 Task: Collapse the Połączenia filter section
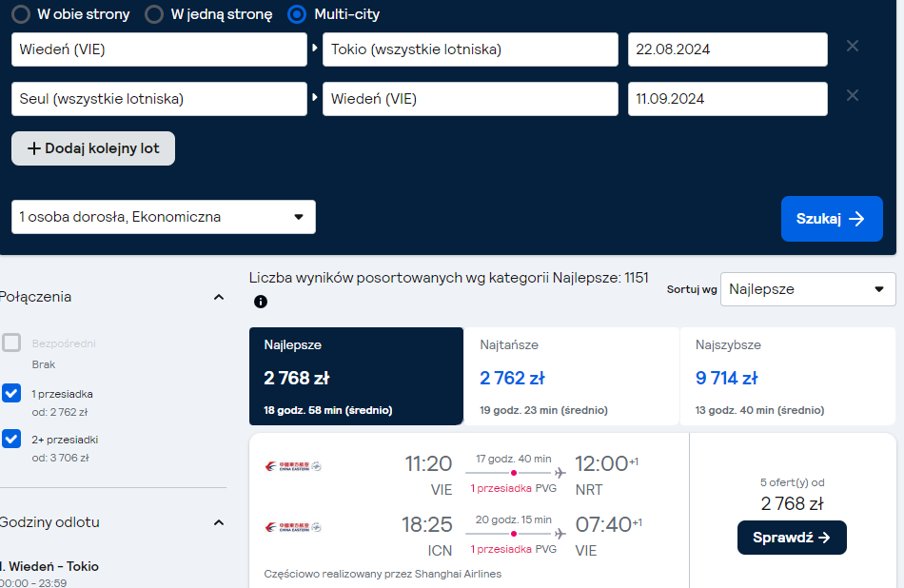219,298
